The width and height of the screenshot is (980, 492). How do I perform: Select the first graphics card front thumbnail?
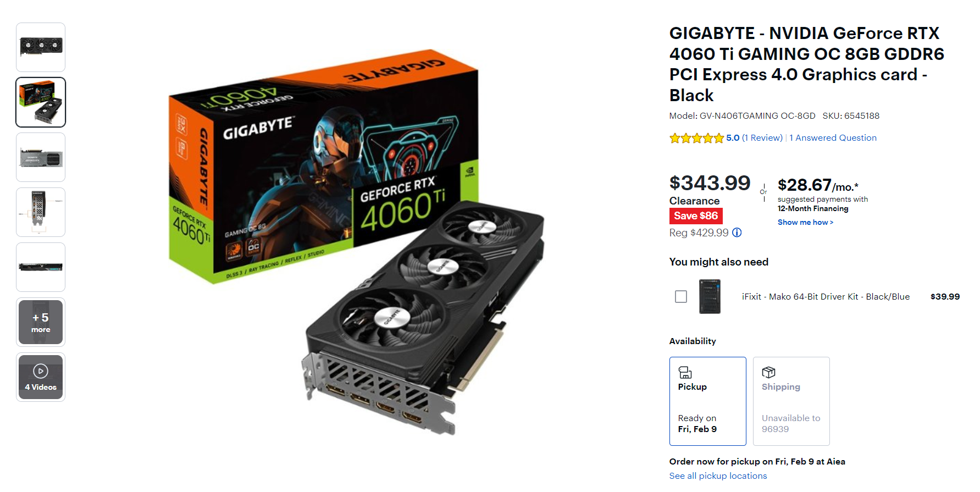click(41, 47)
